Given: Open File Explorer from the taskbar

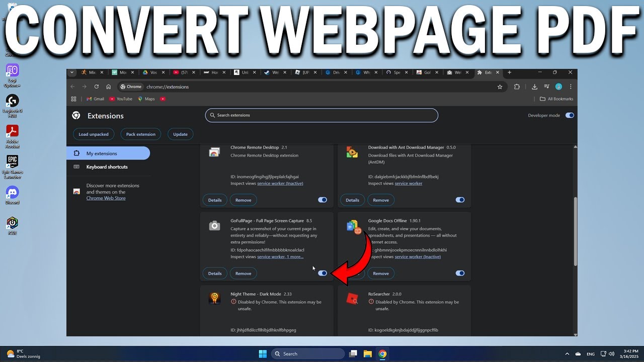Looking at the screenshot, I should pyautogui.click(x=367, y=353).
